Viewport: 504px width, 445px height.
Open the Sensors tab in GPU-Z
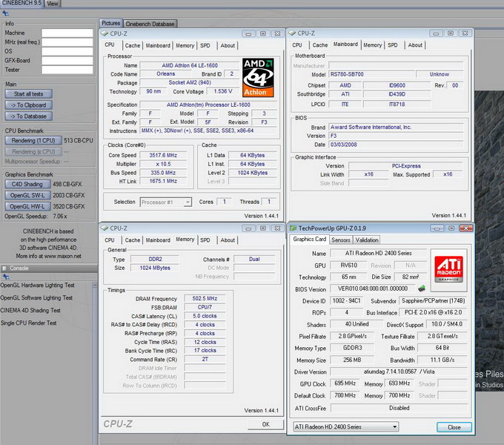[x=341, y=240]
